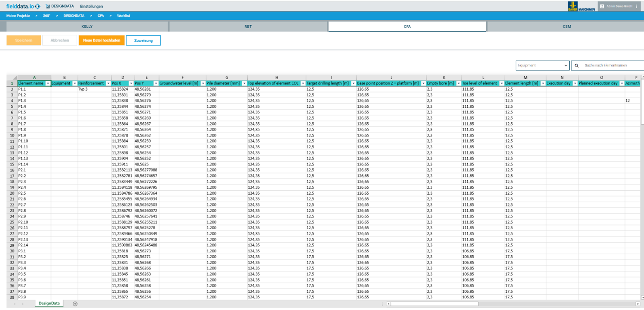Click the search magnifier icon
The width and height of the screenshot is (644, 310).
[x=576, y=65]
